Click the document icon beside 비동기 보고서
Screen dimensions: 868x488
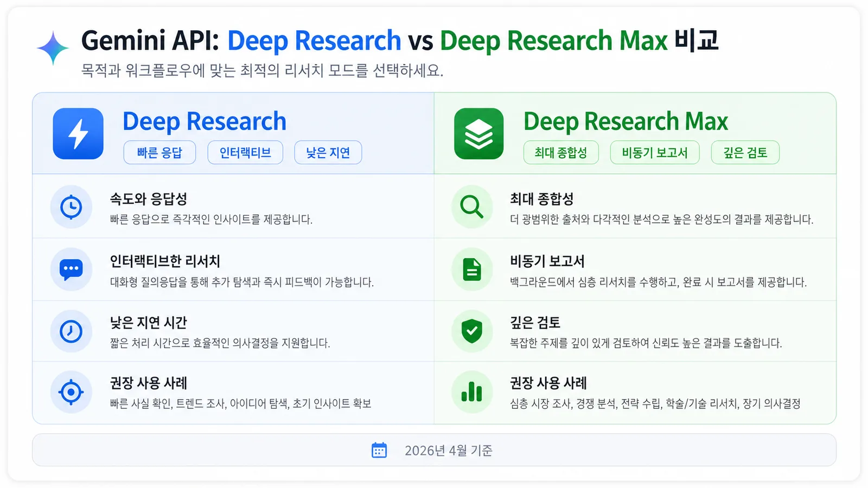point(472,269)
